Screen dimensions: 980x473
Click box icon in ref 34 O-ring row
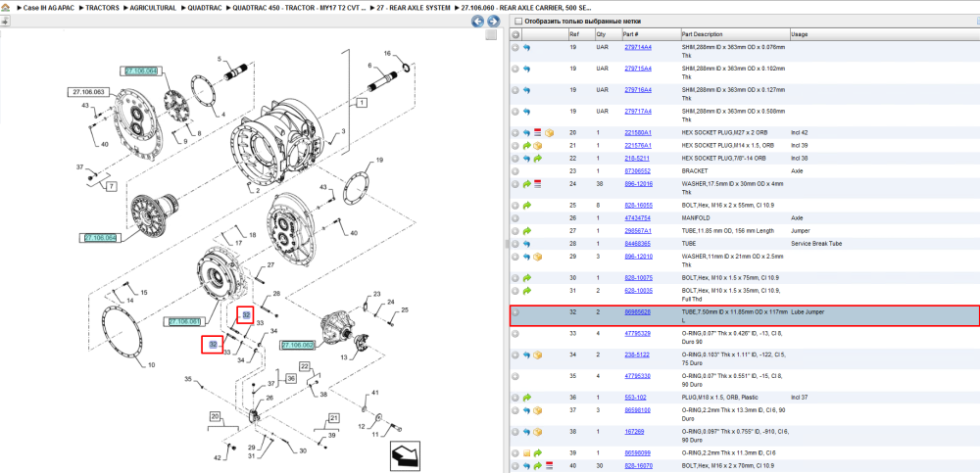click(x=537, y=355)
